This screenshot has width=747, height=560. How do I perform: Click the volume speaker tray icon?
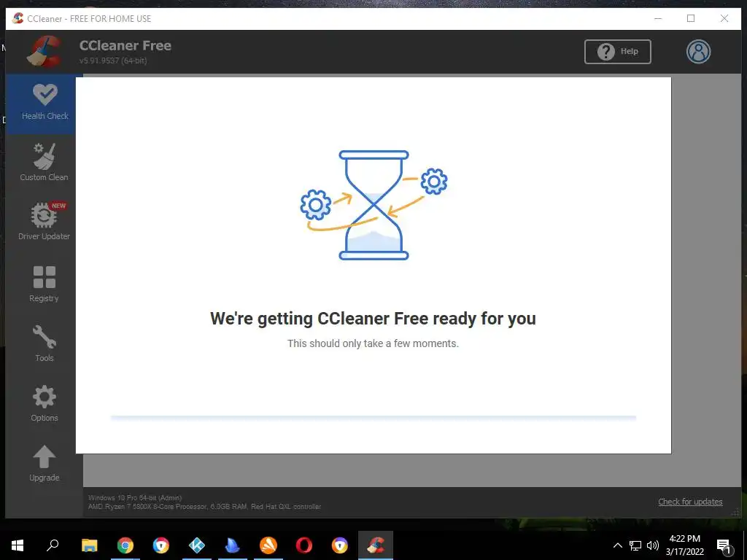coord(653,545)
